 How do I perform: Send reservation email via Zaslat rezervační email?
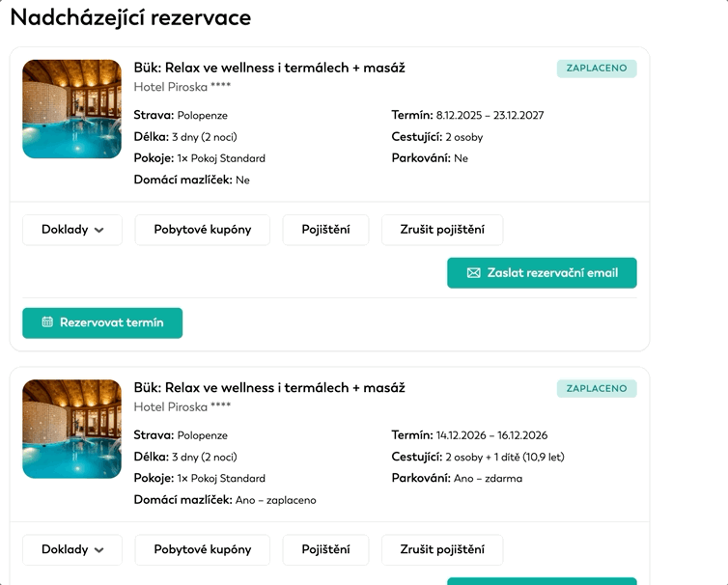(542, 273)
